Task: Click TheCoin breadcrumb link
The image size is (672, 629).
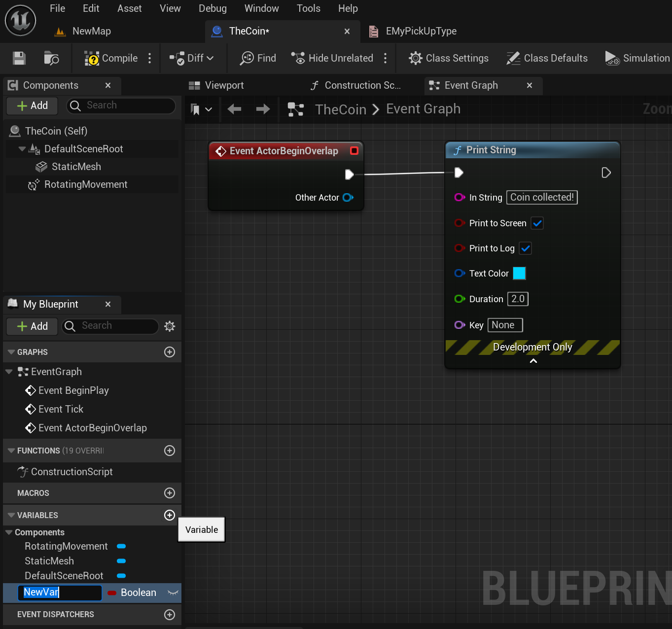Action: 341,109
